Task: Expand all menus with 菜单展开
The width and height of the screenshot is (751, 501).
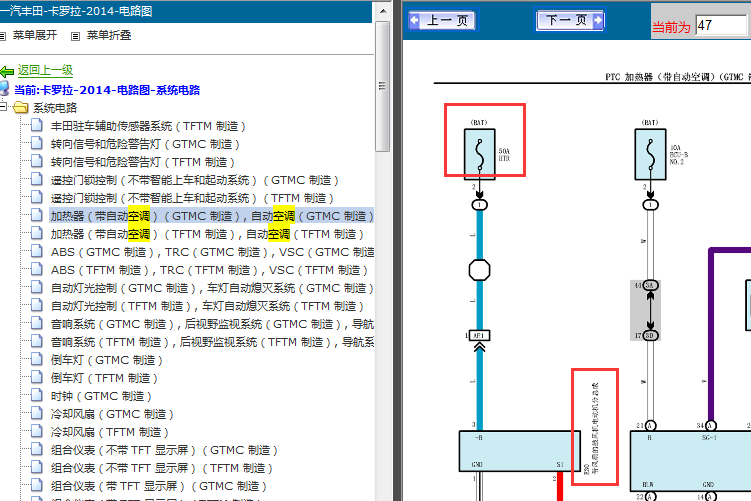Action: point(34,35)
